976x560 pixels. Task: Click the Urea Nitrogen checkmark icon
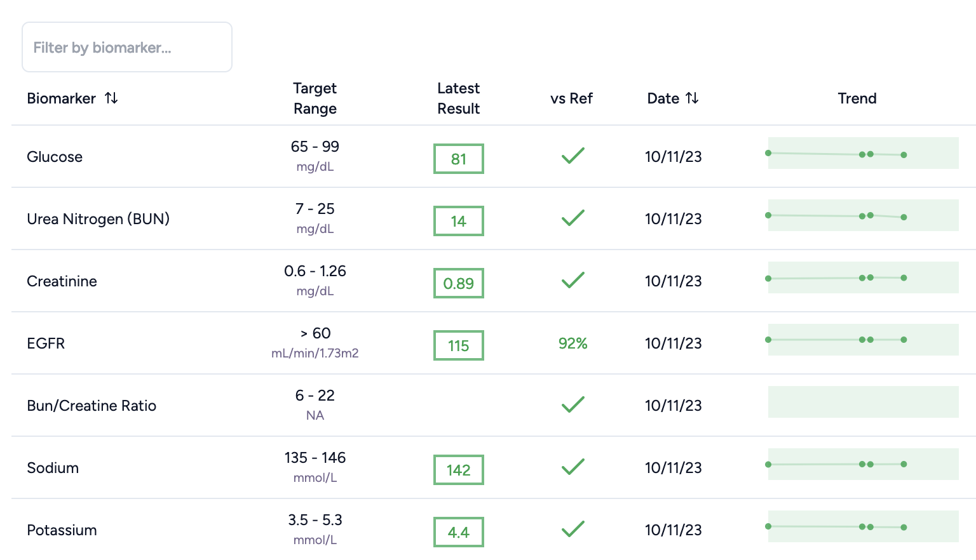click(x=573, y=218)
